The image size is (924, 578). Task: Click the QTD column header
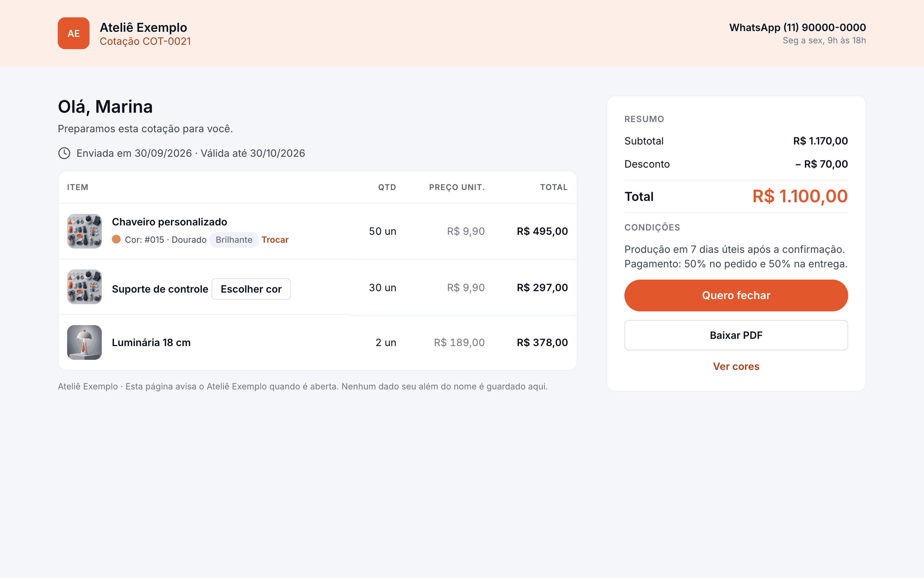387,187
